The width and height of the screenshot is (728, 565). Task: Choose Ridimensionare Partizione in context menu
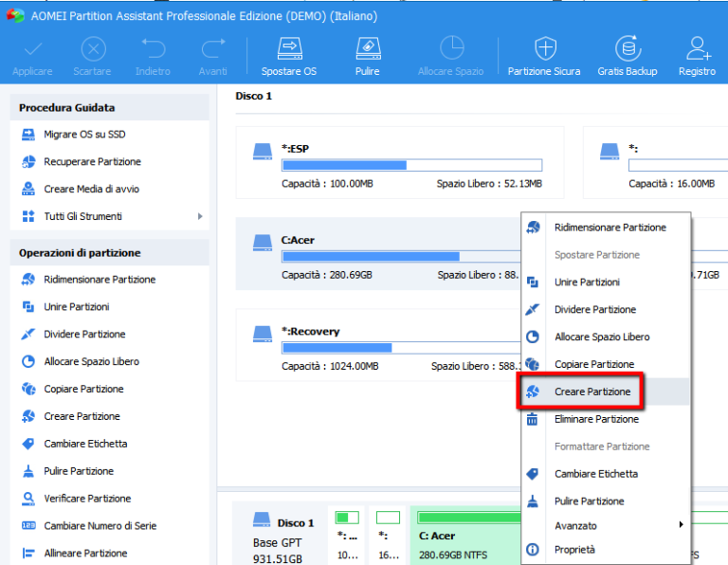click(x=605, y=228)
